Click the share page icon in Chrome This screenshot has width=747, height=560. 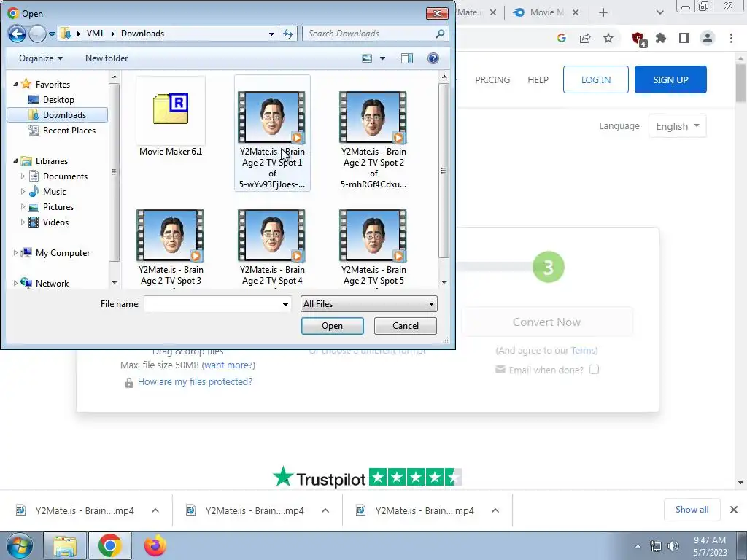click(585, 38)
